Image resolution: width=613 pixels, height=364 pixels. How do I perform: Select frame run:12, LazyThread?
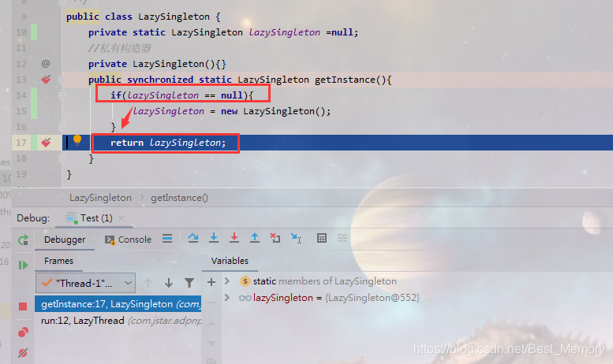118,320
